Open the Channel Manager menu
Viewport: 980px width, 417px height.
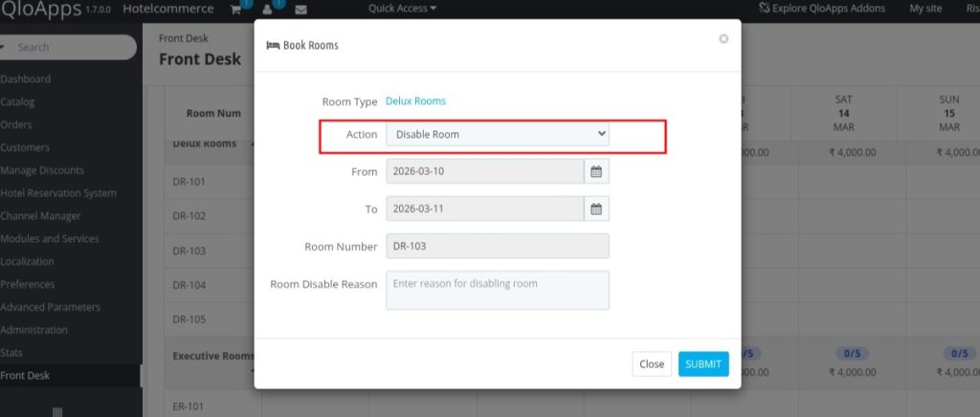point(40,216)
